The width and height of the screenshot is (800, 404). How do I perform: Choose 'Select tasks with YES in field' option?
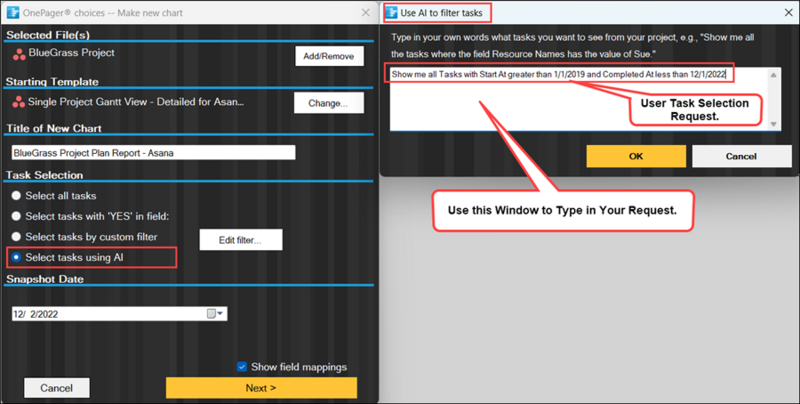coord(16,216)
